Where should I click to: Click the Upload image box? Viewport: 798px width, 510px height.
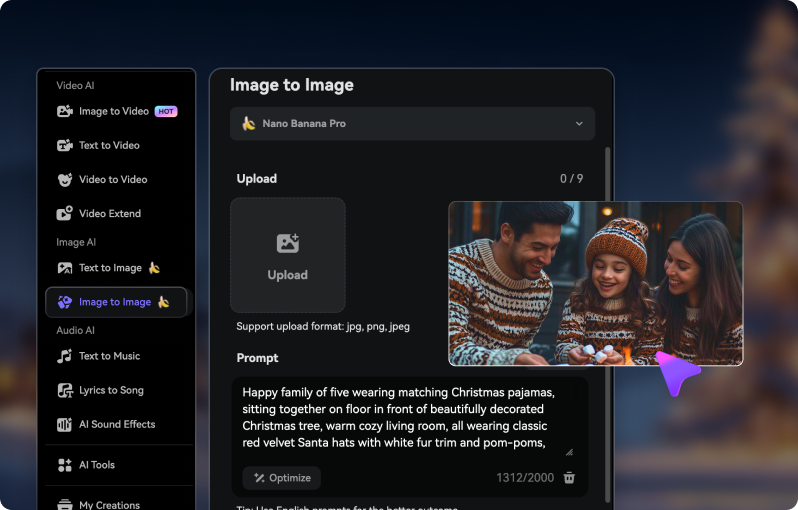(x=288, y=255)
